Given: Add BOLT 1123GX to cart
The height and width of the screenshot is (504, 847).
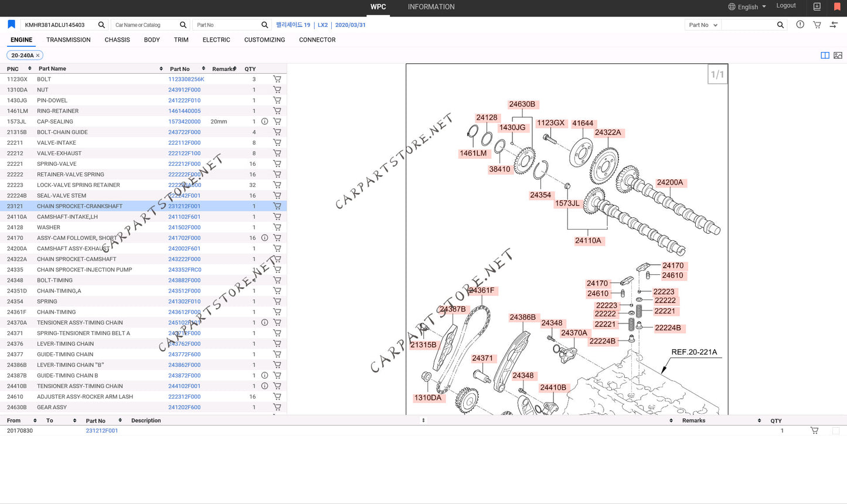Looking at the screenshot, I should (x=277, y=79).
